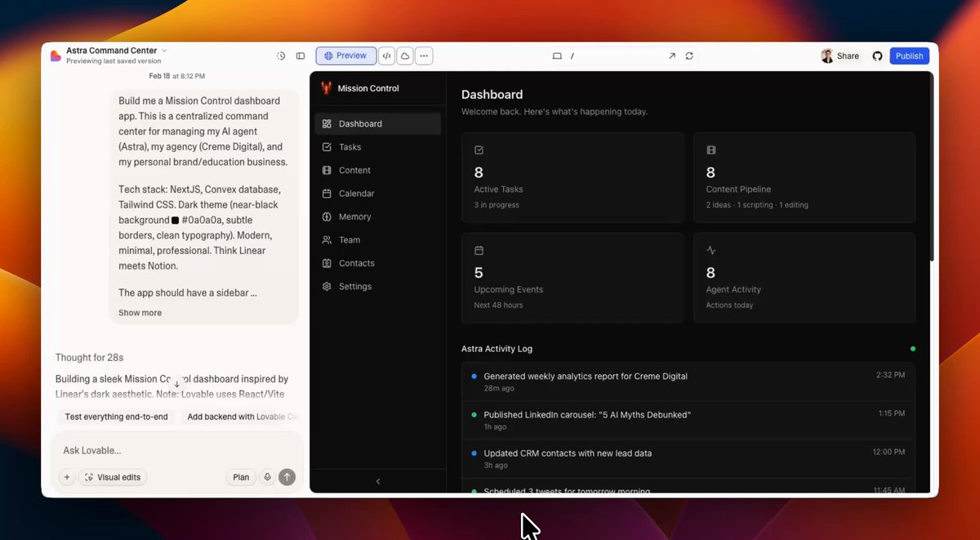Open Tasks in the sidebar

click(x=377, y=147)
